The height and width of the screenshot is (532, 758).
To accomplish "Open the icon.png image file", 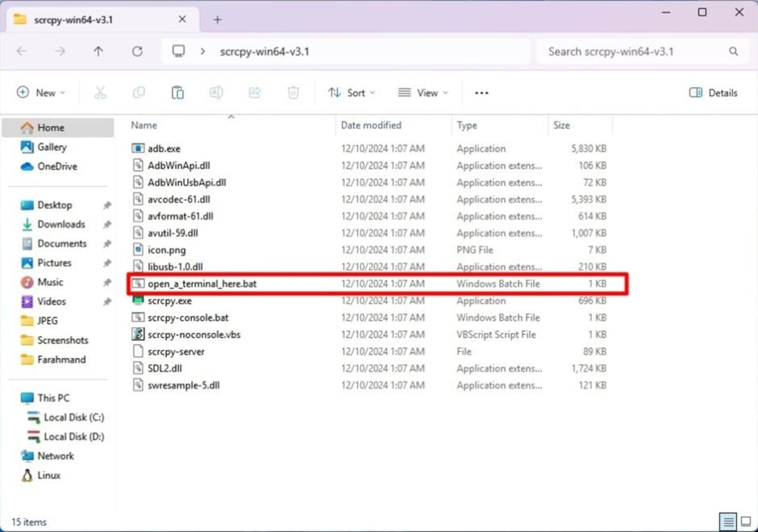I will 167,250.
